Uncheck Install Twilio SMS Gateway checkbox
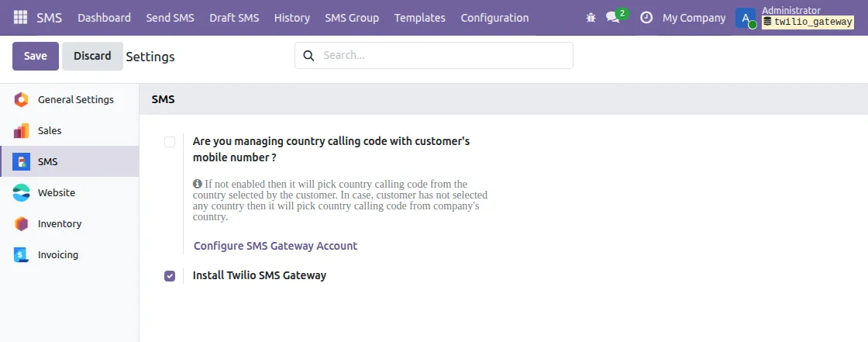This screenshot has height=342, width=868. [x=170, y=276]
